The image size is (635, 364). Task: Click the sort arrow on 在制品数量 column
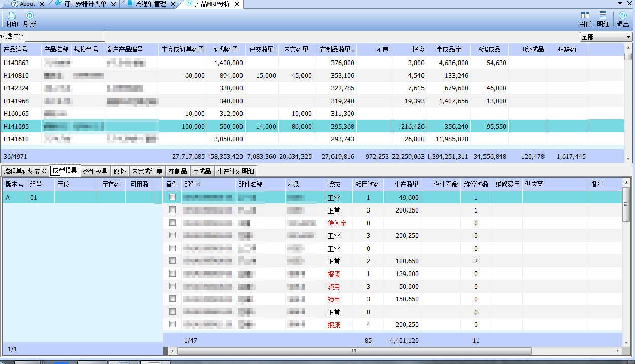[353, 50]
